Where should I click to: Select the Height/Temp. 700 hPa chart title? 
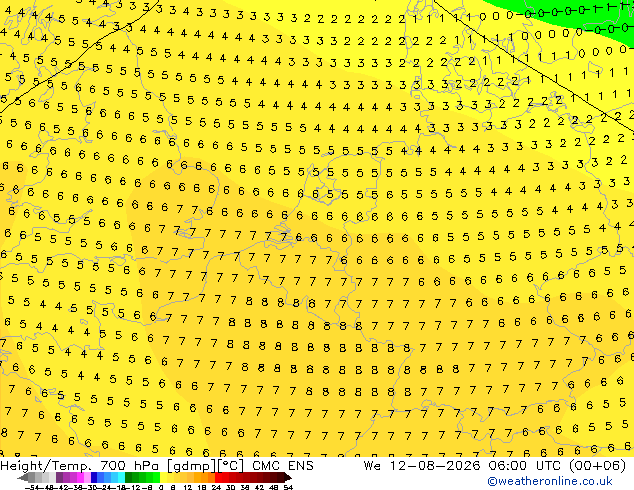(x=81, y=466)
